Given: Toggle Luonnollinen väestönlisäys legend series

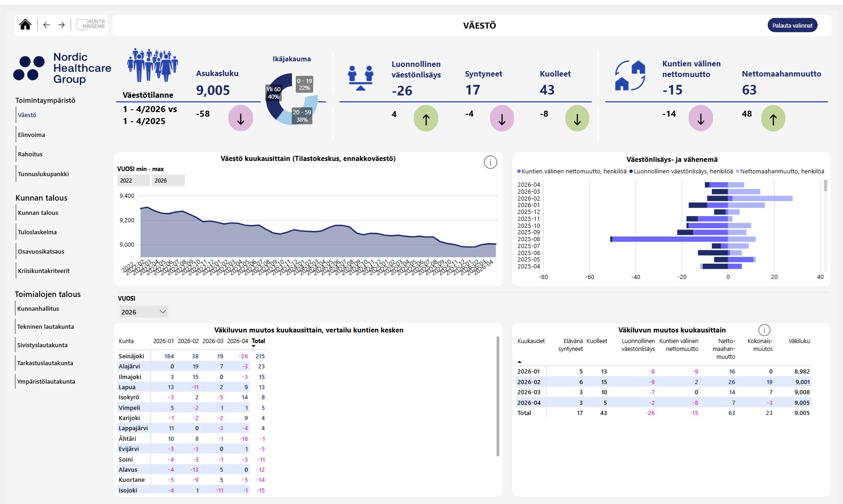Looking at the screenshot, I should tap(681, 172).
